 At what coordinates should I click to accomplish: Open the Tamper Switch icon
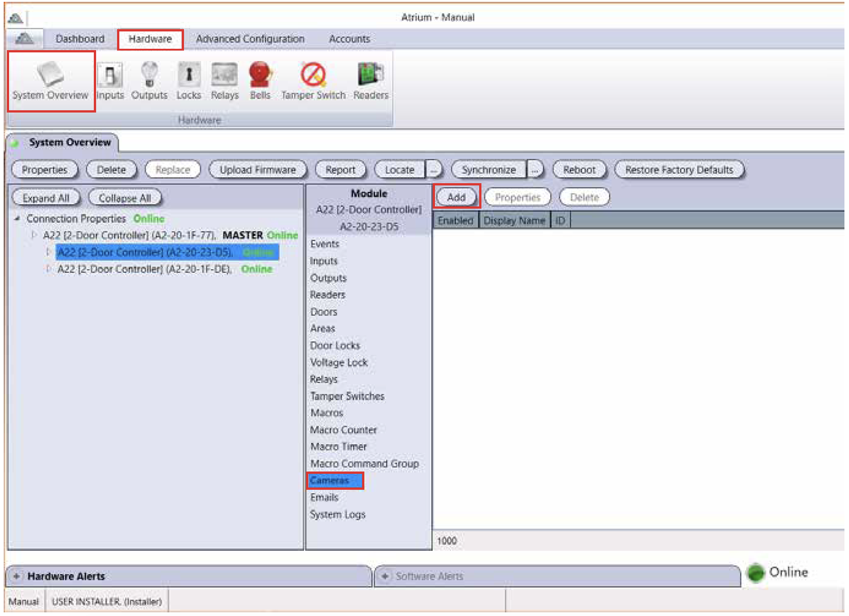pos(313,81)
